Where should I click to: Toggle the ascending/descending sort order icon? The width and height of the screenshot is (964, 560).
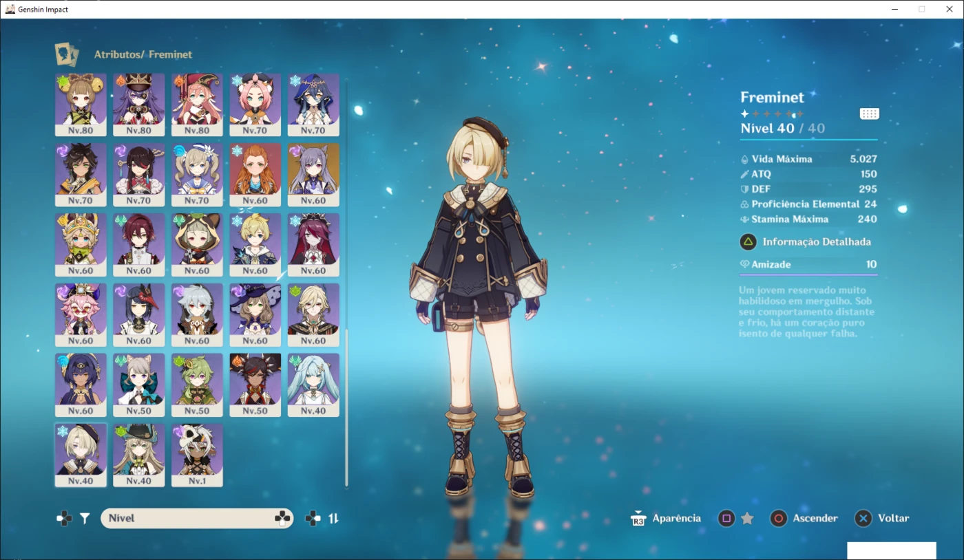[x=333, y=519]
